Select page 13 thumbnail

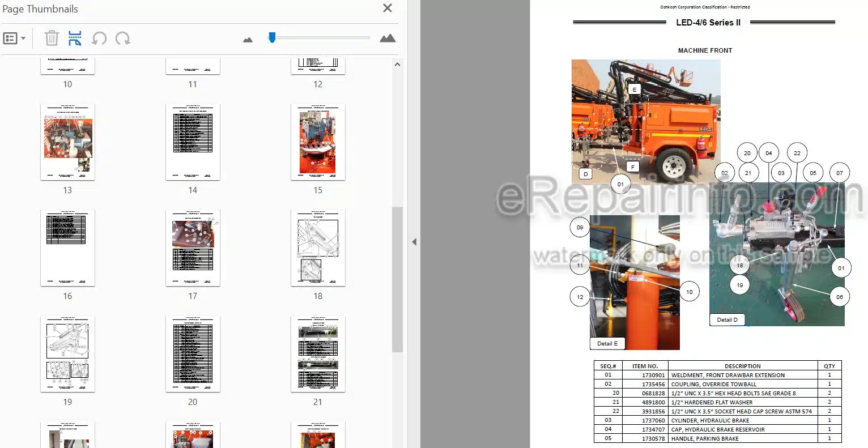67,142
